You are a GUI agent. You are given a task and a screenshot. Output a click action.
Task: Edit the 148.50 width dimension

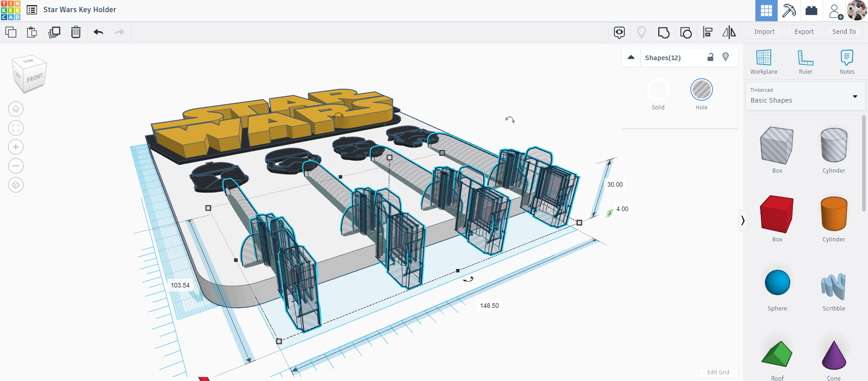[489, 306]
